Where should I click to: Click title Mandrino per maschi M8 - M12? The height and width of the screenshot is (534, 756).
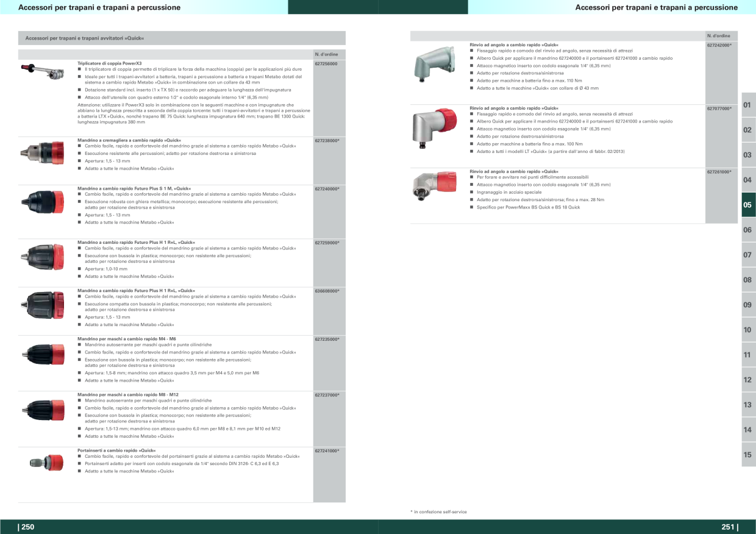[x=128, y=394]
